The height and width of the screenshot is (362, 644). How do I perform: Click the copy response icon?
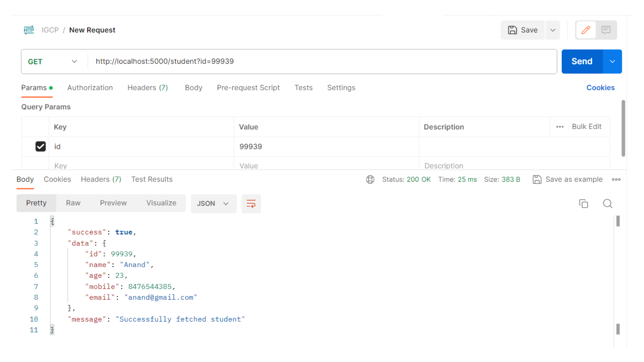[583, 203]
